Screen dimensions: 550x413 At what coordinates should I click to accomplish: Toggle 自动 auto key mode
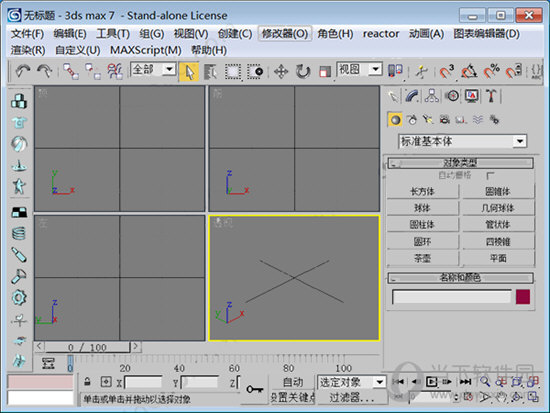tap(293, 382)
